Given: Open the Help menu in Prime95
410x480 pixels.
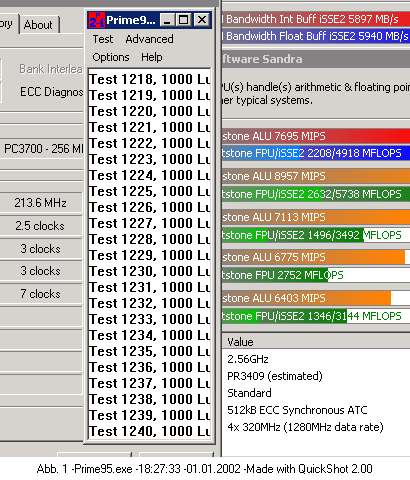Looking at the screenshot, I should 152,57.
